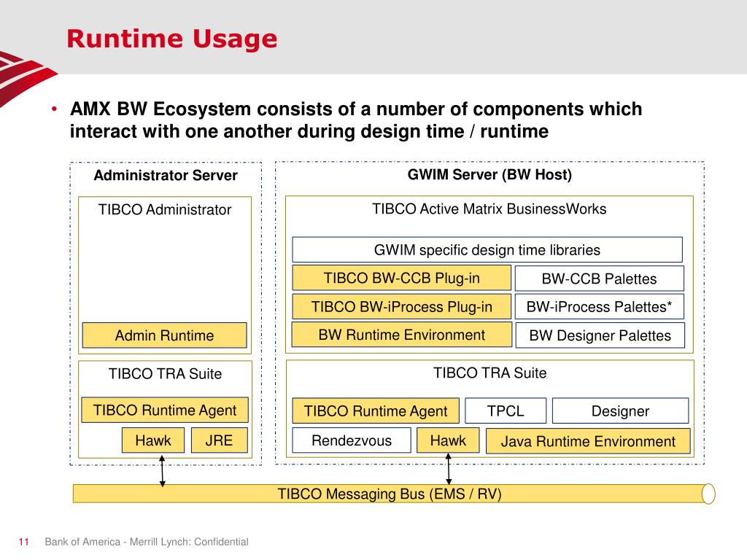Click the "Admin Runtime" box

(x=164, y=335)
